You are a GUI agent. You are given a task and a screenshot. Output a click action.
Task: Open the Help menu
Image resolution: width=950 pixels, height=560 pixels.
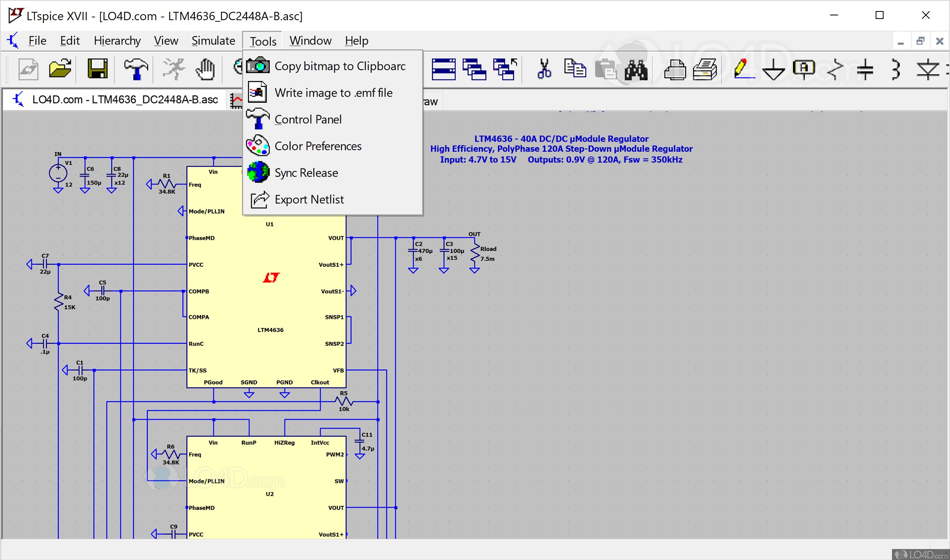coord(356,41)
